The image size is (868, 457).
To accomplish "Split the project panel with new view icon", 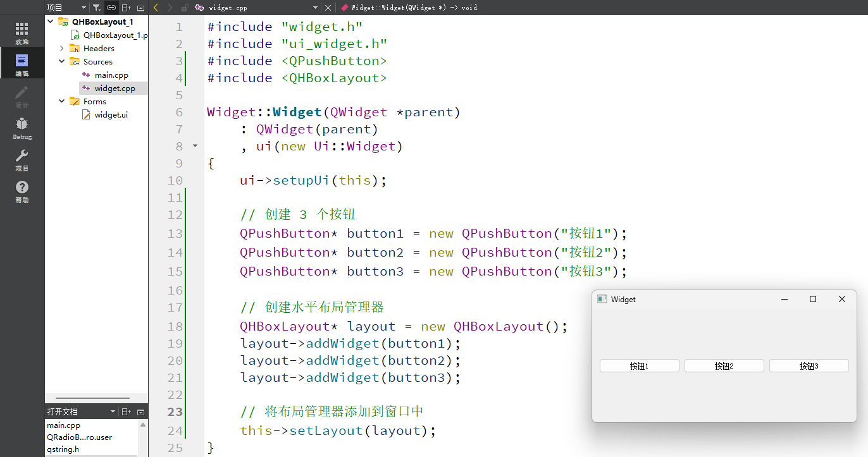I will point(125,7).
